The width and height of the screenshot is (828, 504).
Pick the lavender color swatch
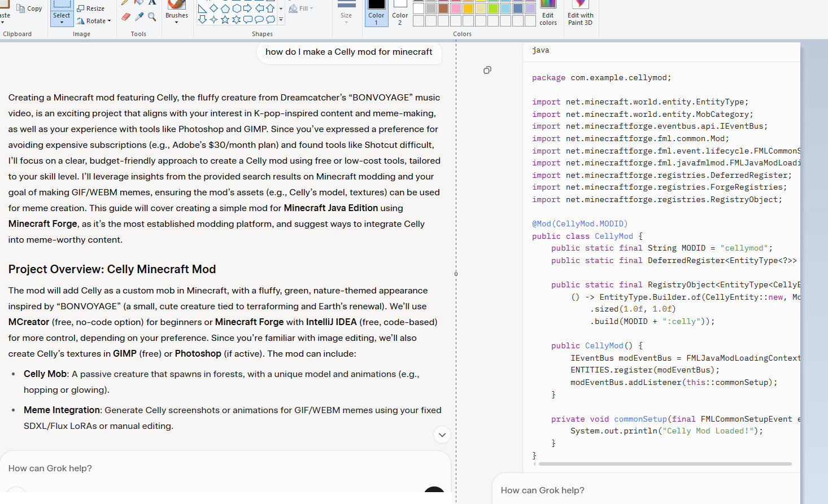pos(530,8)
